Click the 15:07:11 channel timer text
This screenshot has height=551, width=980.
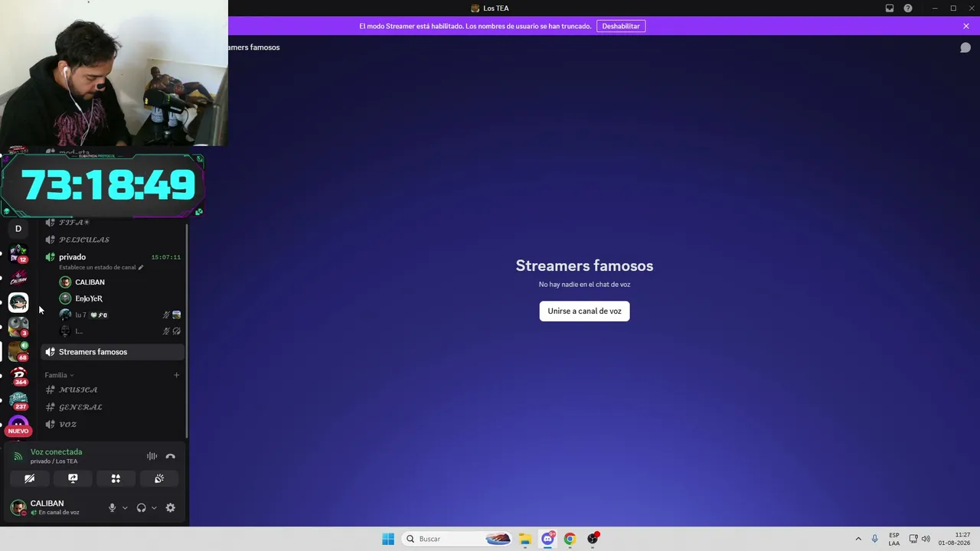click(166, 257)
